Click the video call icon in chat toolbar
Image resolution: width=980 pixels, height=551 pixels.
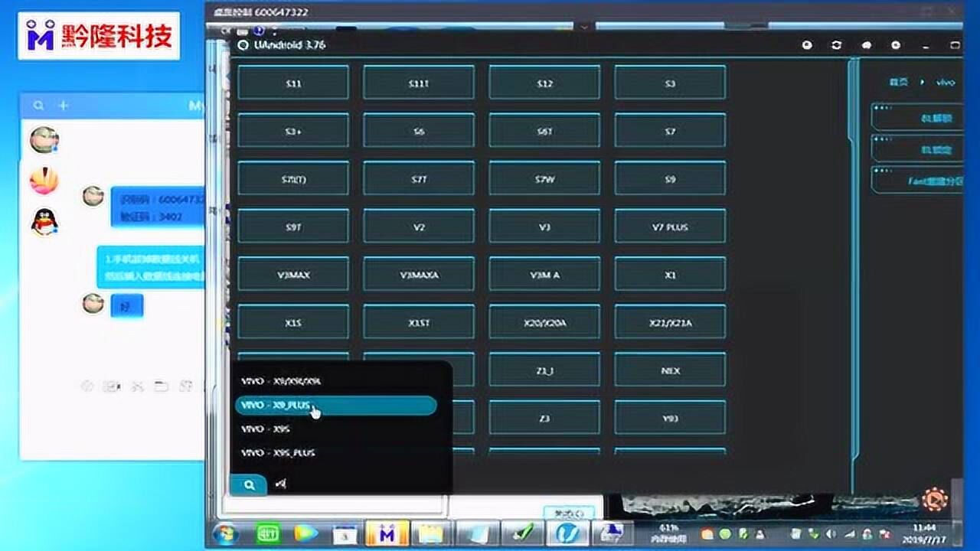[112, 386]
